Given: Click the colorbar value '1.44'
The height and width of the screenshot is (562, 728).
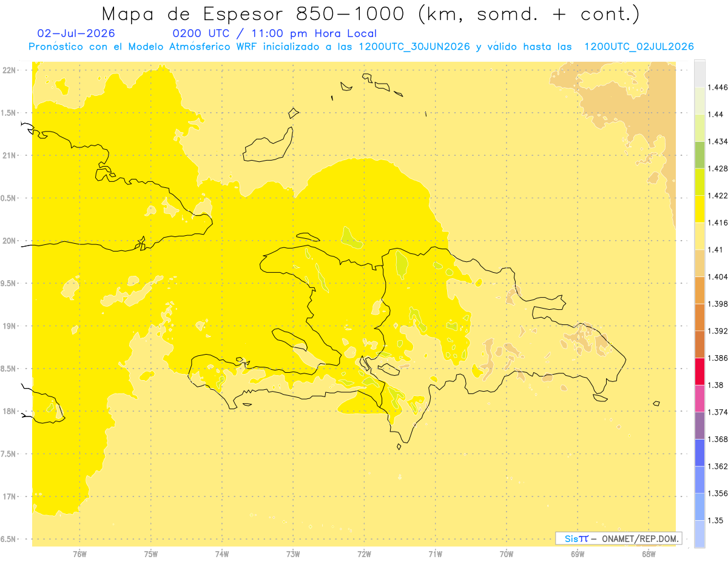Looking at the screenshot, I should [716, 115].
